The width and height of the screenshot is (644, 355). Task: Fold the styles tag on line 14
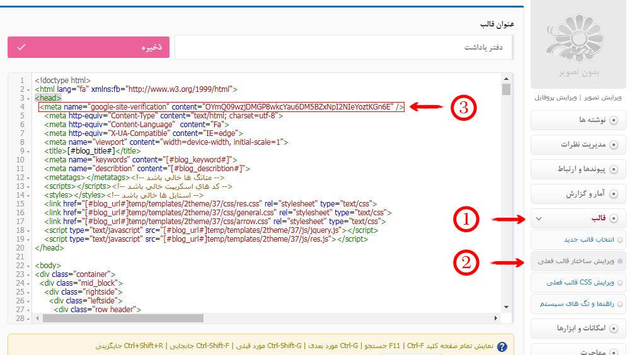[x=28, y=196]
